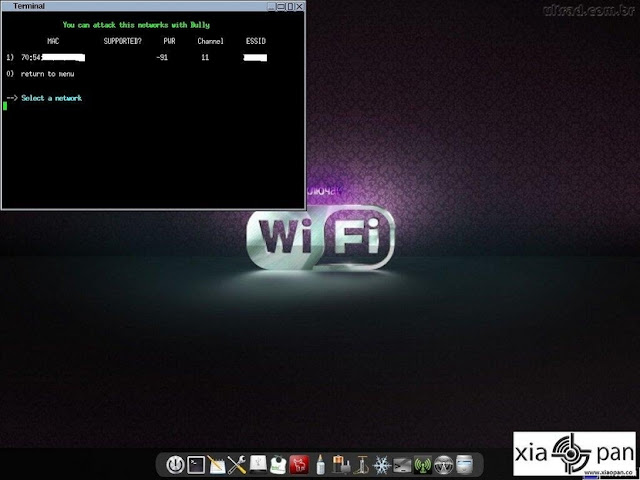Click the white bib icon in the dock
Viewport: 640px width, 480px height.
click(278, 464)
